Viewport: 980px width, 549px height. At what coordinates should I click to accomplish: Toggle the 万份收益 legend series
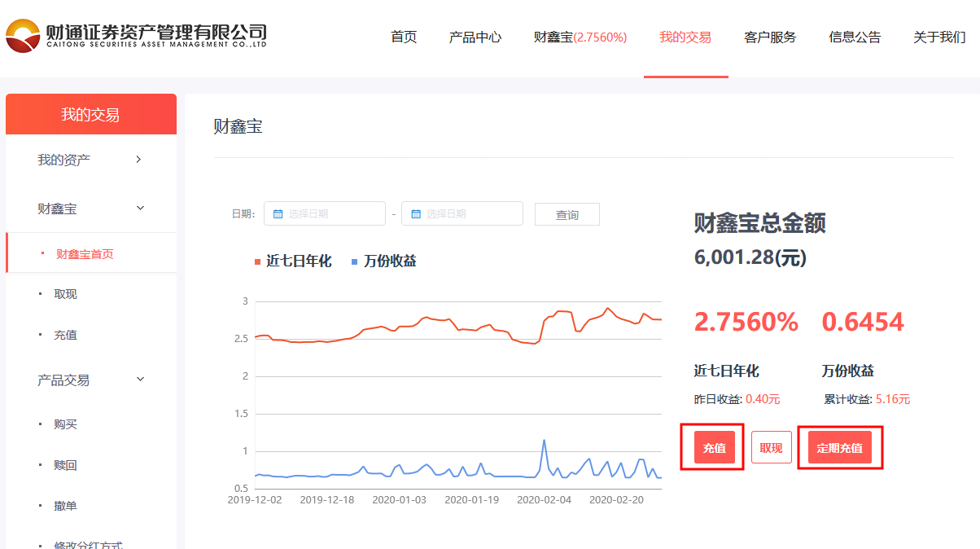[383, 261]
